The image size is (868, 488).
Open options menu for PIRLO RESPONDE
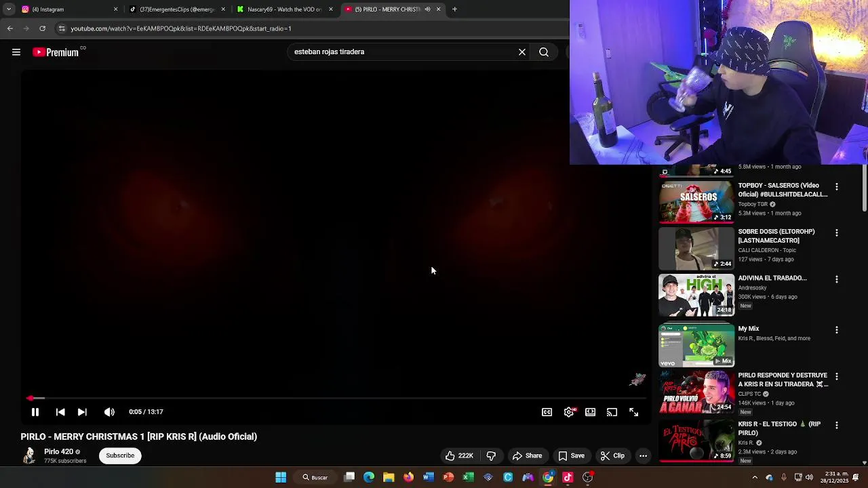(x=836, y=376)
